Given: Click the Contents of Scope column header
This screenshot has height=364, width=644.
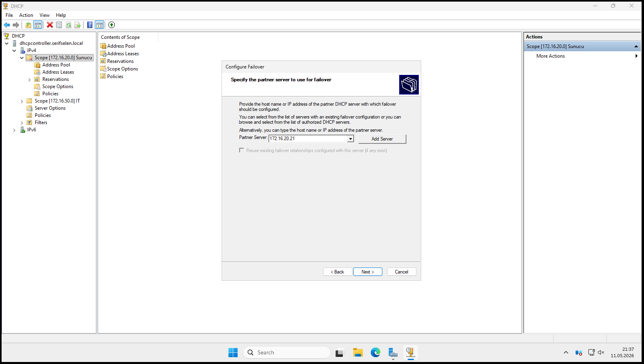Looking at the screenshot, I should click(128, 37).
